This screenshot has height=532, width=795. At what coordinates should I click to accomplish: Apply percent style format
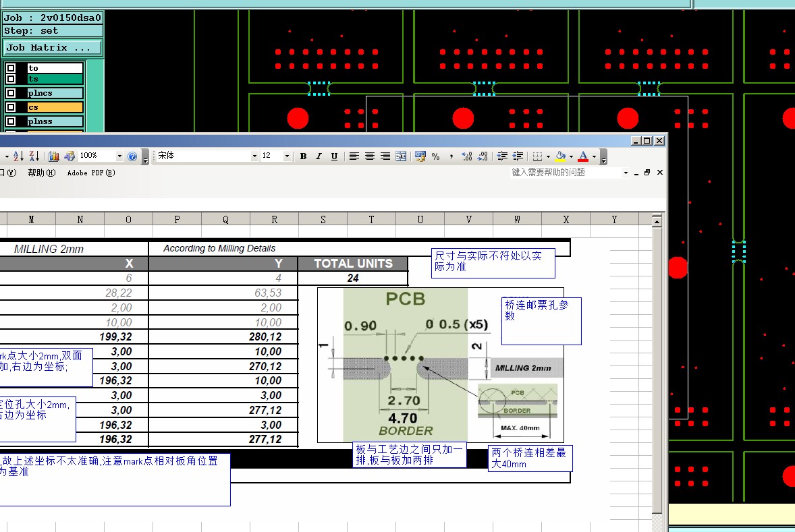pyautogui.click(x=435, y=156)
